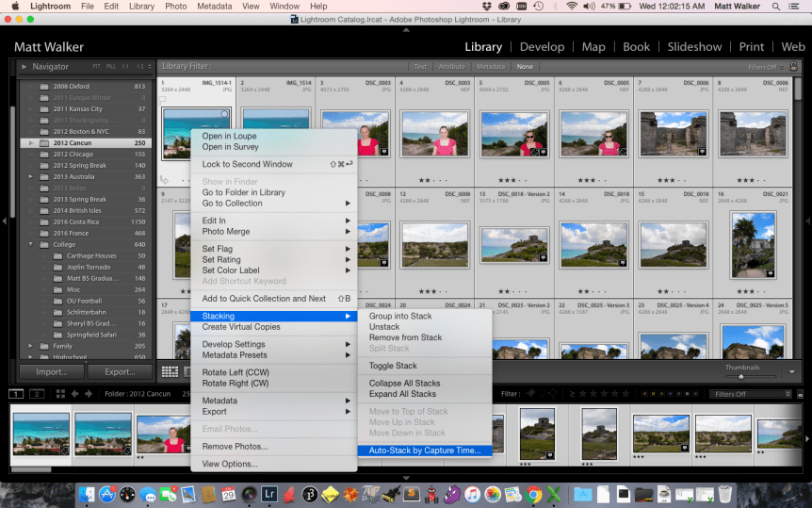This screenshot has height=508, width=812.
Task: Go forward with the filmstrip right arrow
Action: point(89,394)
